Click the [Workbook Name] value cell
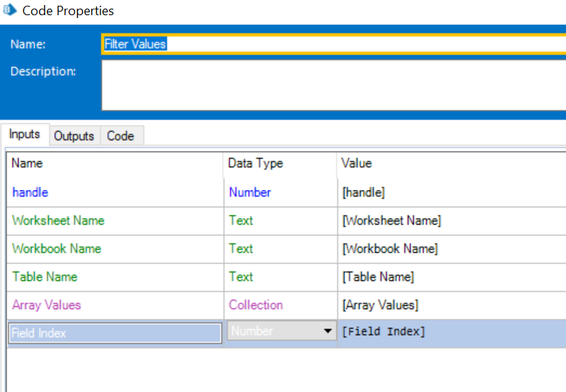This screenshot has width=566, height=392. pyautogui.click(x=390, y=249)
